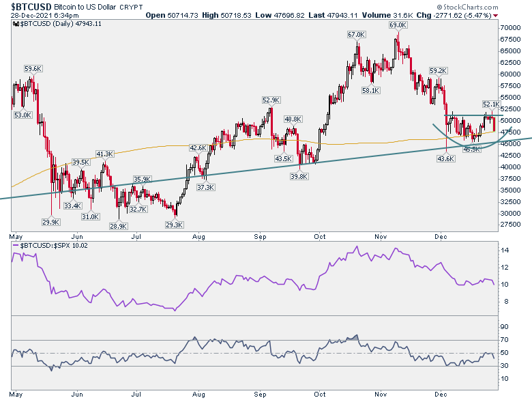Click the 42.6K price label
The width and height of the screenshot is (532, 400).
(x=198, y=148)
